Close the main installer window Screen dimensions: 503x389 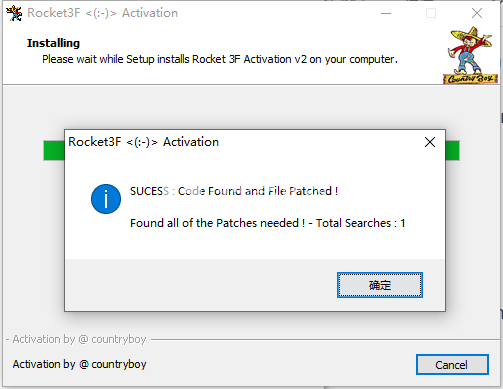477,13
